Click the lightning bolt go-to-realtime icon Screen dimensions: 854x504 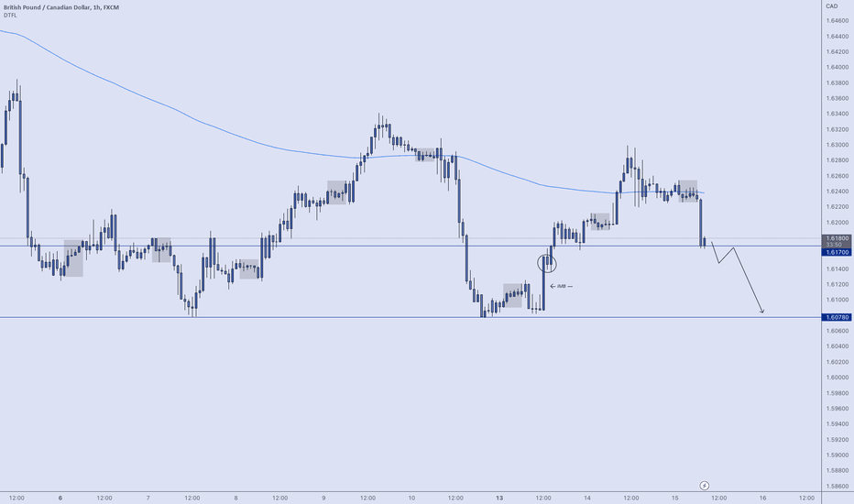pyautogui.click(x=705, y=486)
